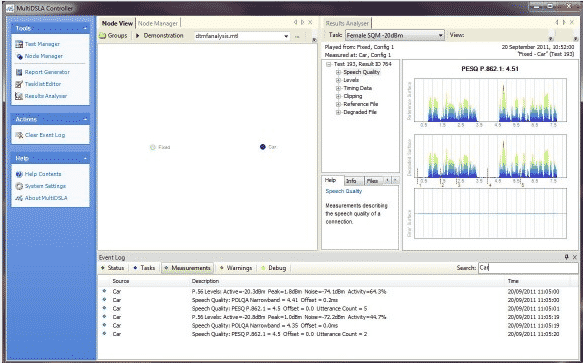Toggle Measurements filter in Event Log
The height and width of the screenshot is (363, 583).
pyautogui.click(x=187, y=268)
